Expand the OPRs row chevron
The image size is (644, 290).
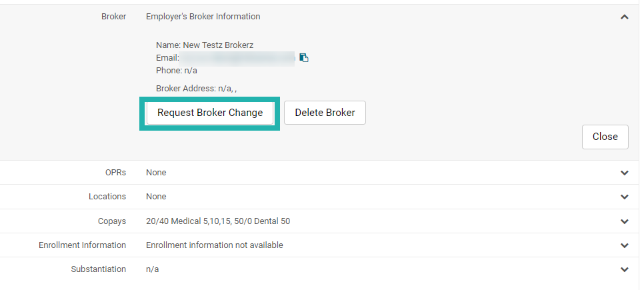click(x=624, y=173)
